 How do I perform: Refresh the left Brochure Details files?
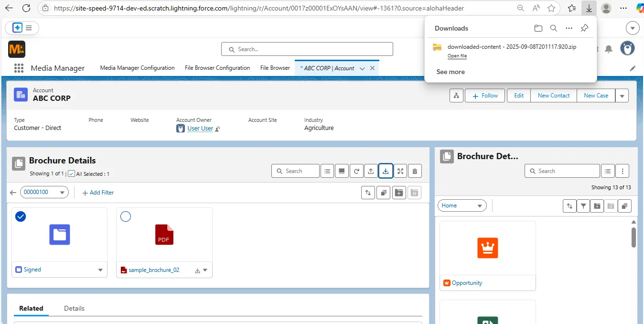click(356, 171)
